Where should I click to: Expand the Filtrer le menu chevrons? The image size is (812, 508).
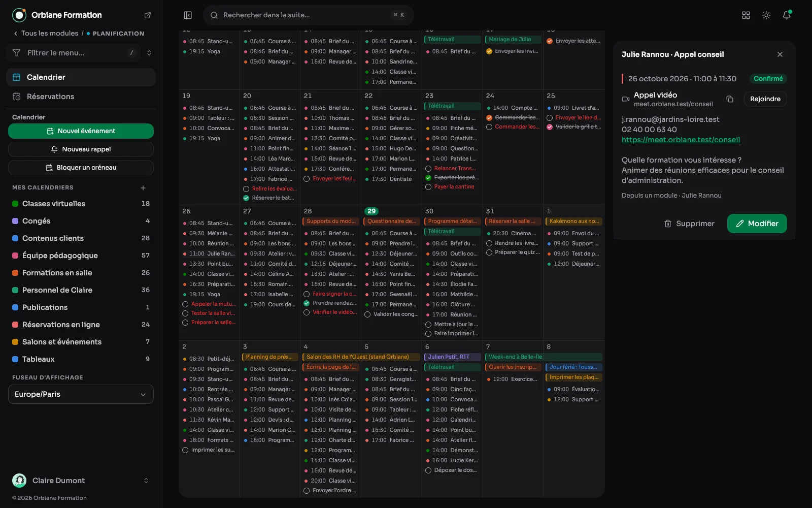pyautogui.click(x=149, y=53)
